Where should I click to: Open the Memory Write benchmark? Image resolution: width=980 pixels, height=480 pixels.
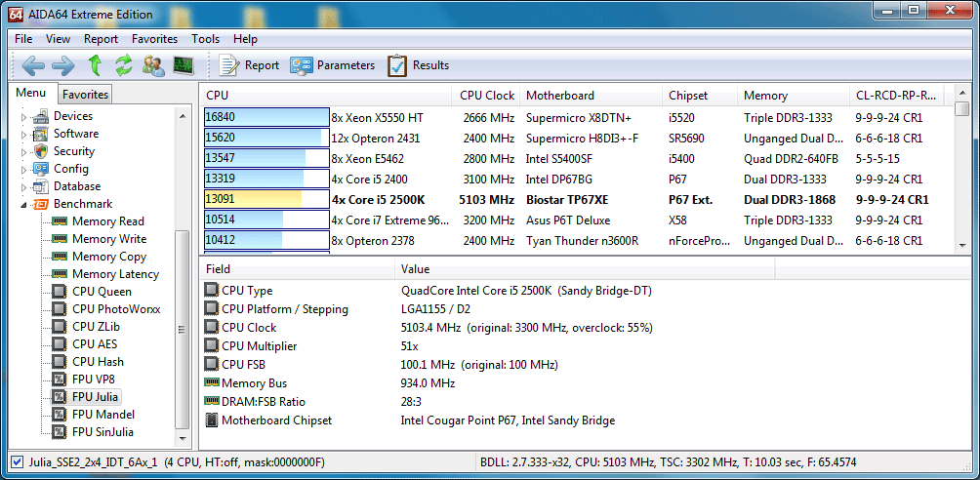click(x=109, y=239)
